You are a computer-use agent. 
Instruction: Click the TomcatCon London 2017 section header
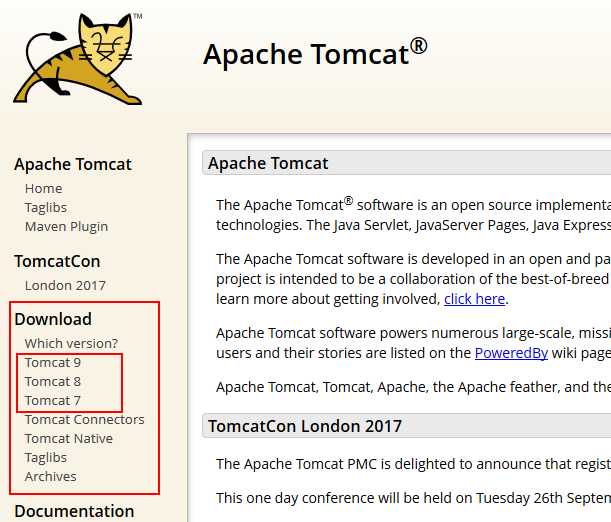pyautogui.click(x=305, y=426)
